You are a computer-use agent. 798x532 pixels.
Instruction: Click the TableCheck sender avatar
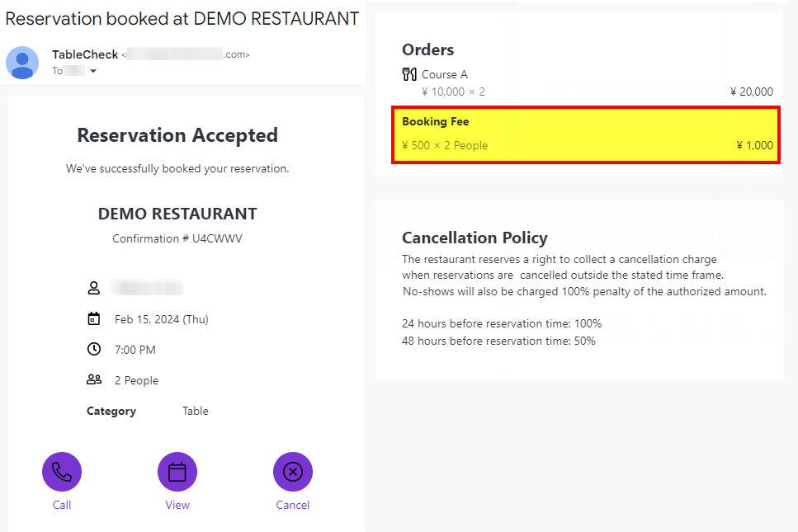22,63
